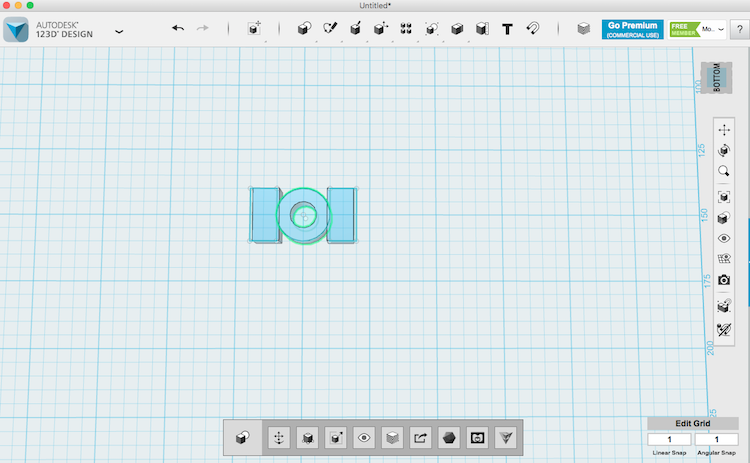Toggle grid visibility in the navigation bar
Image resolution: width=750 pixels, height=463 pixels.
pyautogui.click(x=724, y=259)
